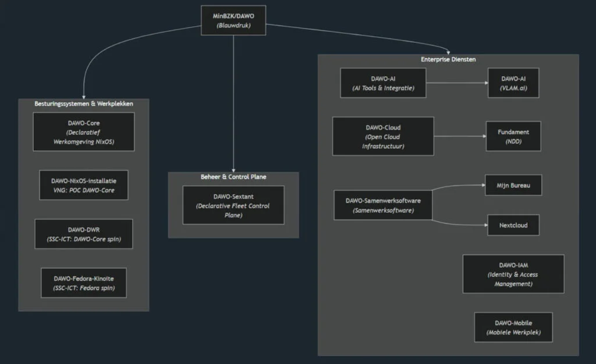This screenshot has height=364, width=596.
Task: Click the DAWO-AI (AI Tools & Integratie) node
Action: (x=383, y=83)
